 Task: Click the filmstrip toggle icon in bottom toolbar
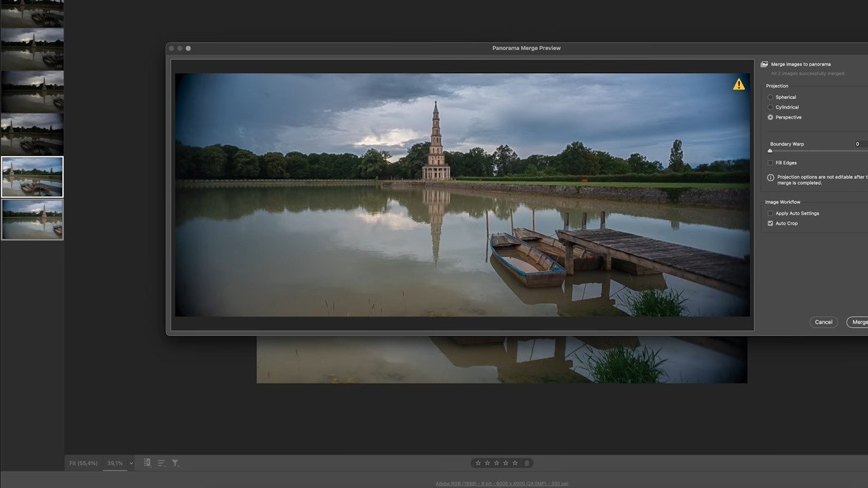pos(147,463)
